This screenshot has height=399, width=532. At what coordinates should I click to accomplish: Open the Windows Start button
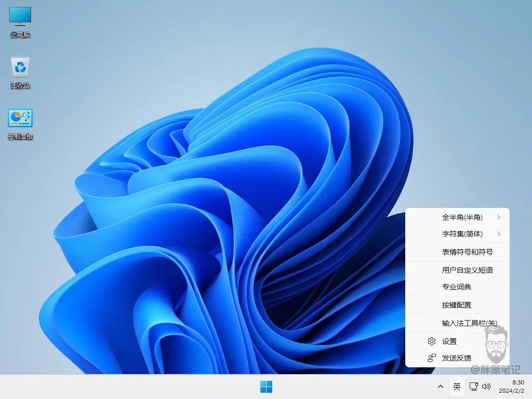(266, 387)
